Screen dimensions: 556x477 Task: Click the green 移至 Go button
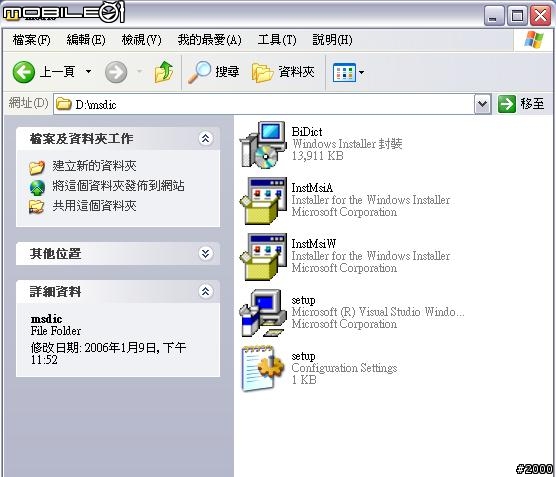tap(521, 104)
